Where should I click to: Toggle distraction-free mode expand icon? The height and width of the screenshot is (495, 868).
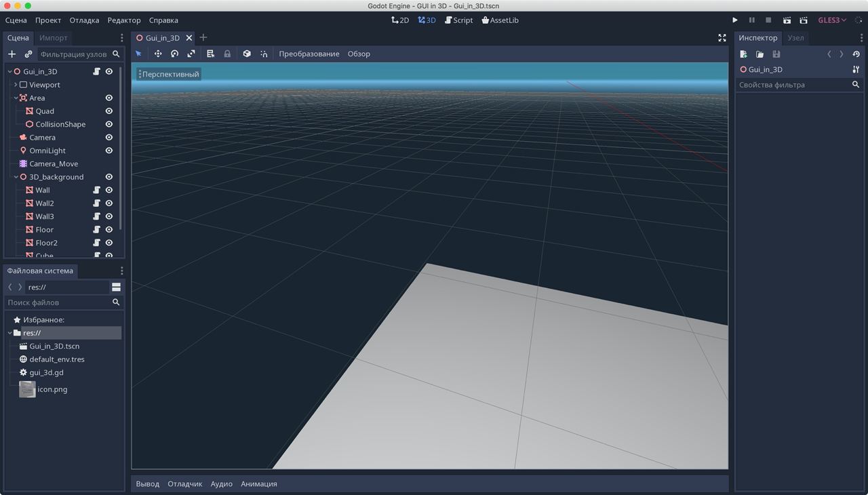click(722, 38)
